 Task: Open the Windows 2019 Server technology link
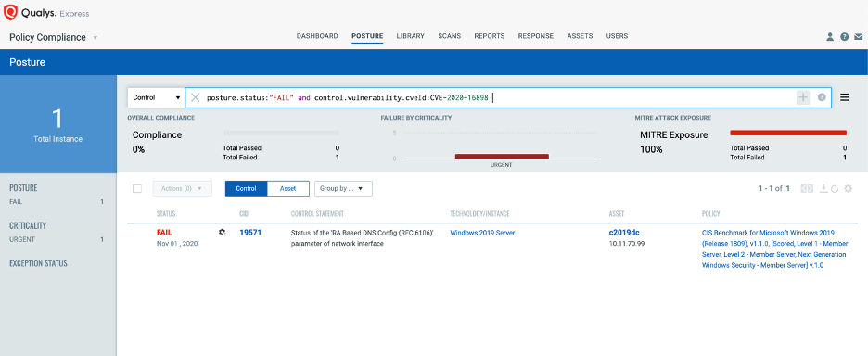pos(483,233)
